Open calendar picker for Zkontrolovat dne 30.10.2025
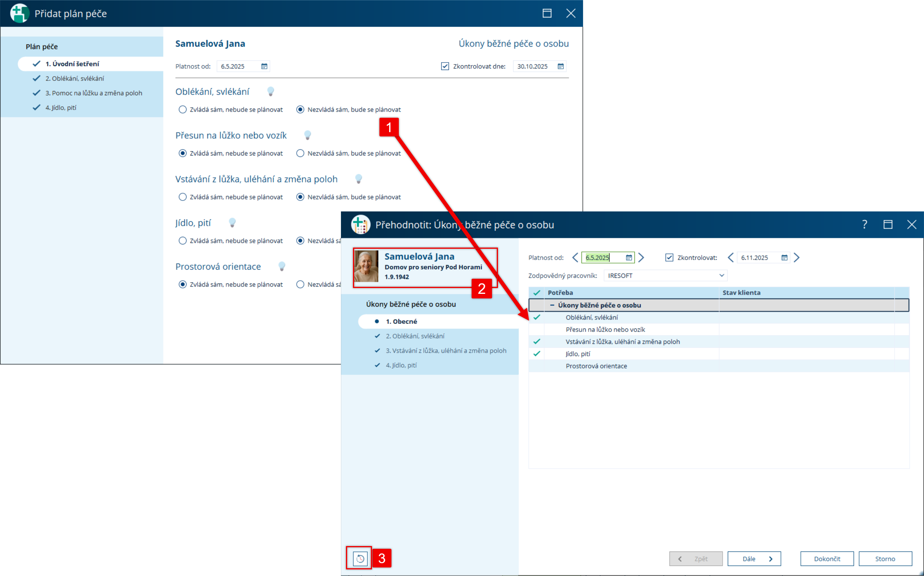Image resolution: width=924 pixels, height=576 pixels. click(x=561, y=66)
